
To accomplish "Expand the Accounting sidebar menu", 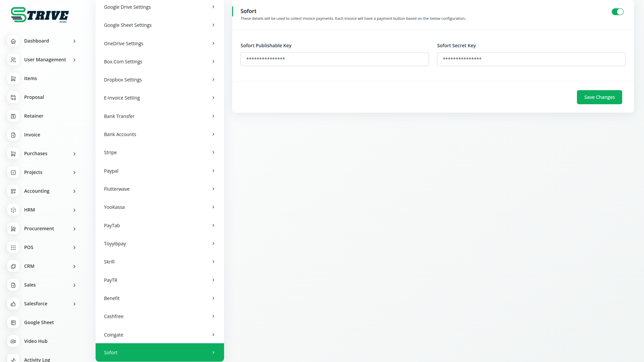I will tap(74, 191).
